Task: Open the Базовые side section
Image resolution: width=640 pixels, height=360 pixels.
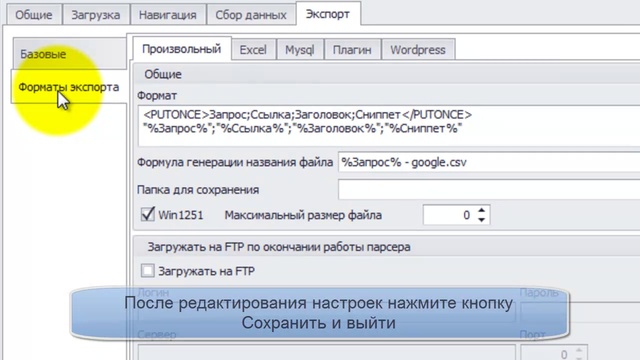Action: coord(69,54)
